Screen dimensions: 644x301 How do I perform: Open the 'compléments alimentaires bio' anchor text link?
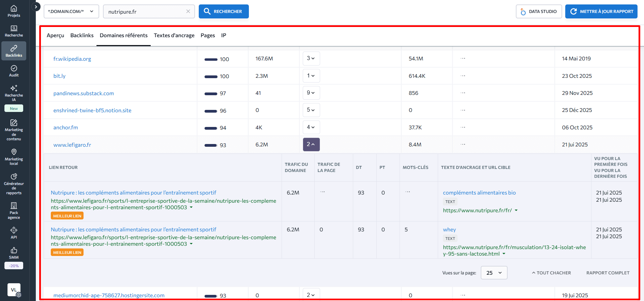coord(479,192)
